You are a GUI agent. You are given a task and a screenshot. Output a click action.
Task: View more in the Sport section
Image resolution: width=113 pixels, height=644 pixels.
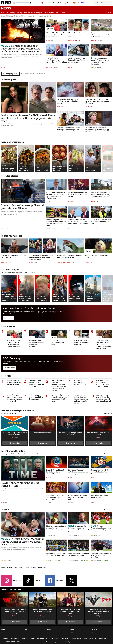click(x=108, y=510)
